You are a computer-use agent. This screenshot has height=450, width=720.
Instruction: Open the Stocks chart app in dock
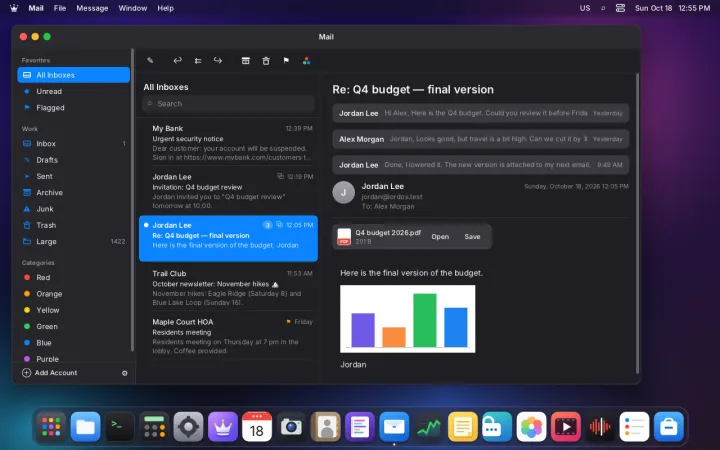pos(428,427)
